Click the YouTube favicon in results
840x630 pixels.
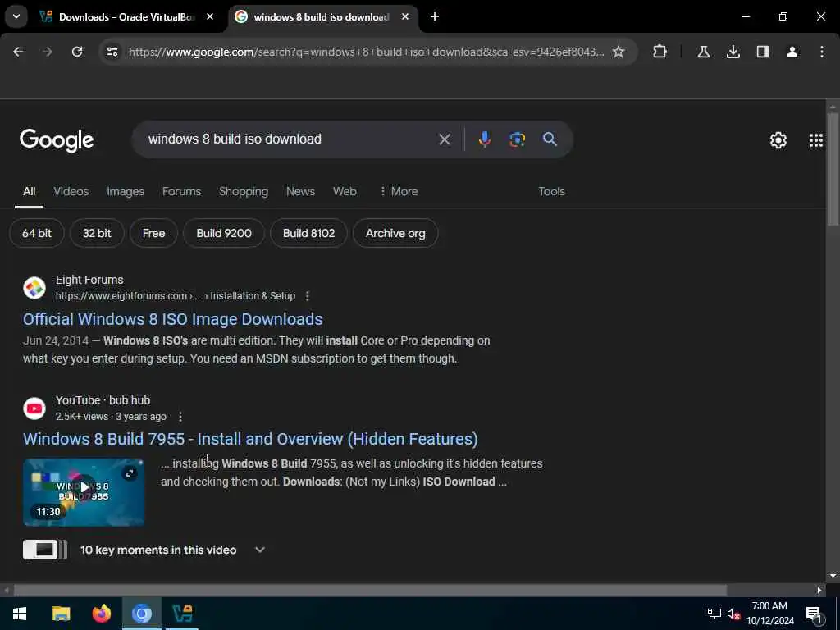pyautogui.click(x=34, y=409)
